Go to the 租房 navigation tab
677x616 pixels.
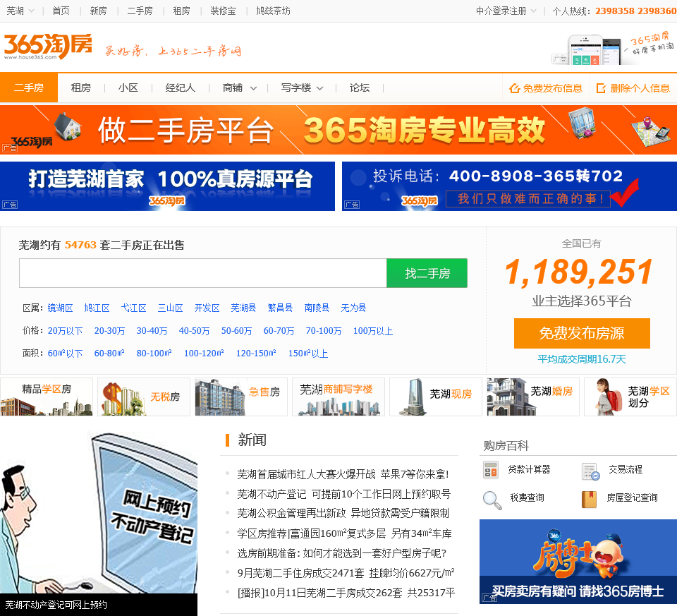coord(80,87)
